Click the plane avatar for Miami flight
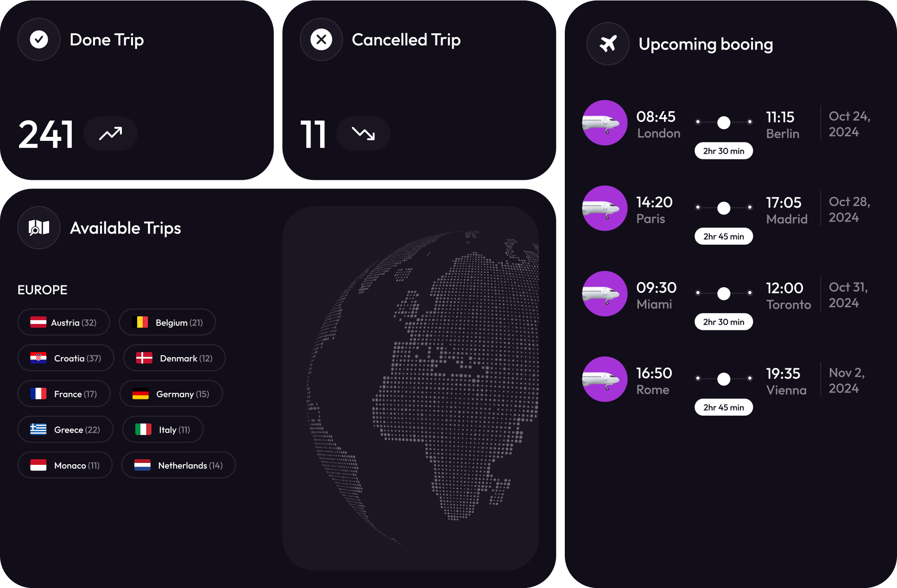897x588 pixels. [604, 294]
